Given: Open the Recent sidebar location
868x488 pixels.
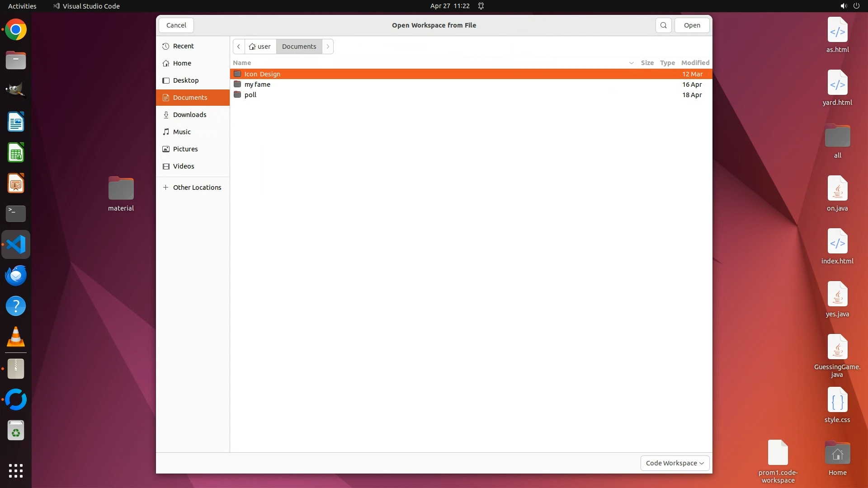Looking at the screenshot, I should pyautogui.click(x=183, y=46).
